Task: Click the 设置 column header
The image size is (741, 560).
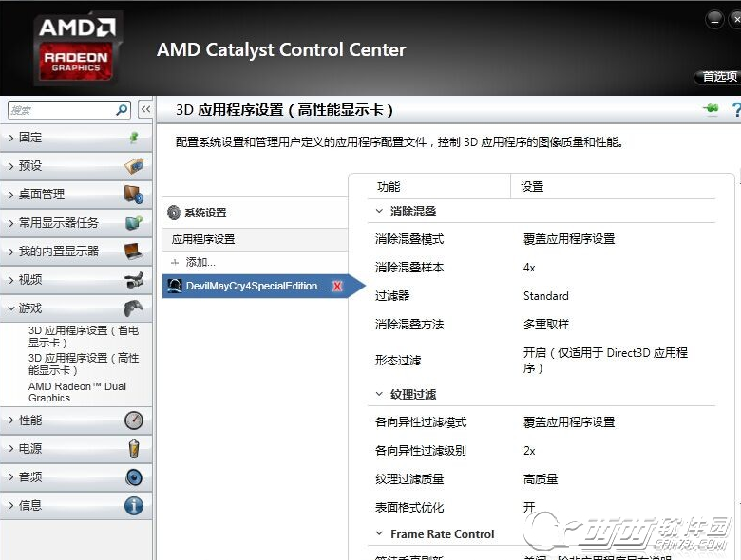Action: pos(532,187)
